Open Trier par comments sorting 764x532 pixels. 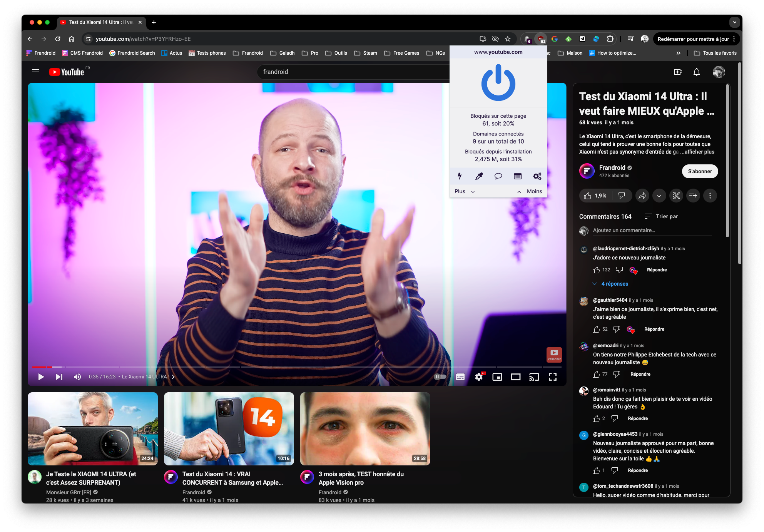tap(662, 216)
